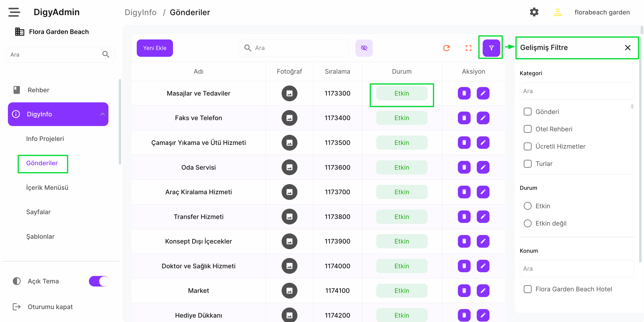This screenshot has height=322, width=644.
Task: Go to Info Projeleri in the sidebar
Action: (45, 139)
